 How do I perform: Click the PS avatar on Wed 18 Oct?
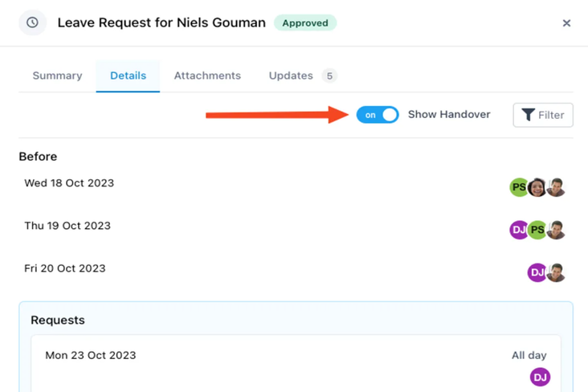(519, 188)
